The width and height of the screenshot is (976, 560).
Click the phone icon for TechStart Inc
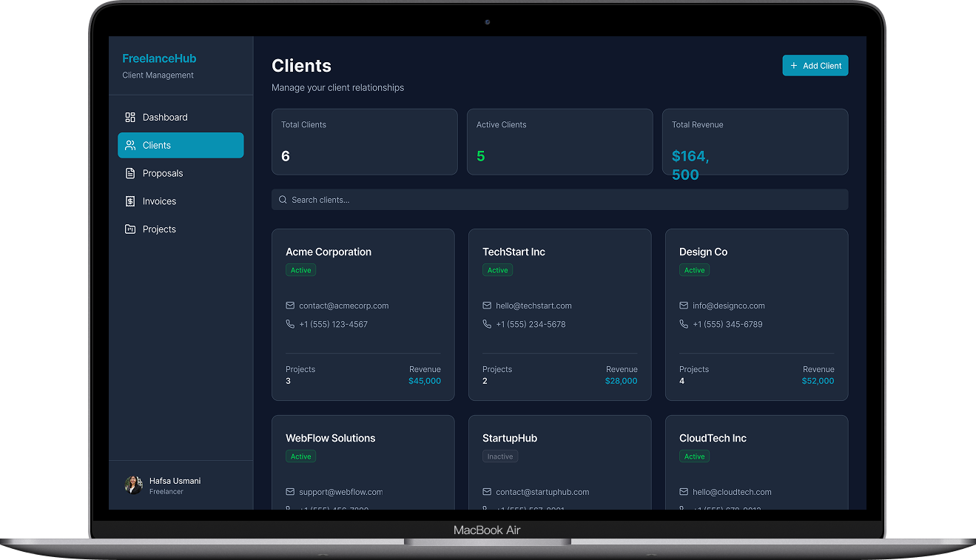point(486,324)
